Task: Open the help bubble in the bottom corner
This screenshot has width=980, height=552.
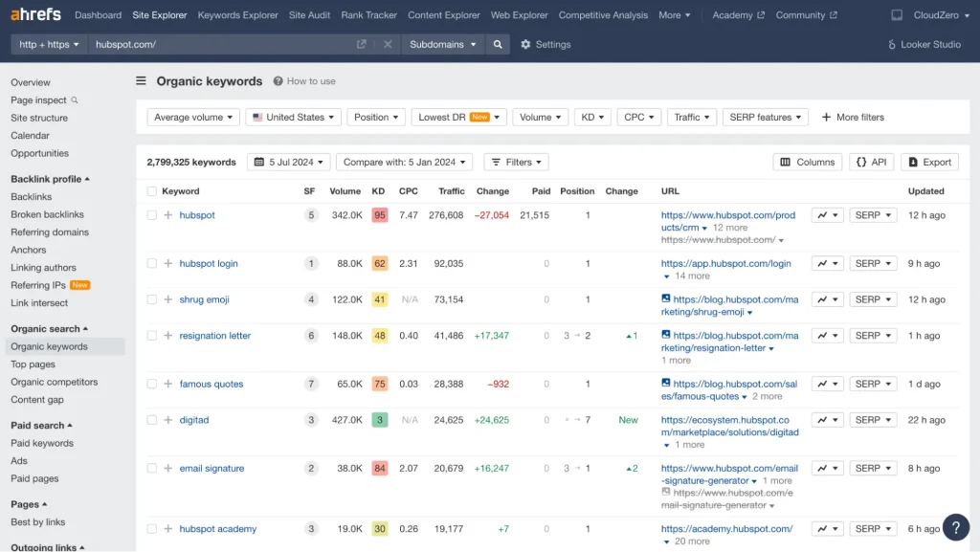Action: [955, 527]
